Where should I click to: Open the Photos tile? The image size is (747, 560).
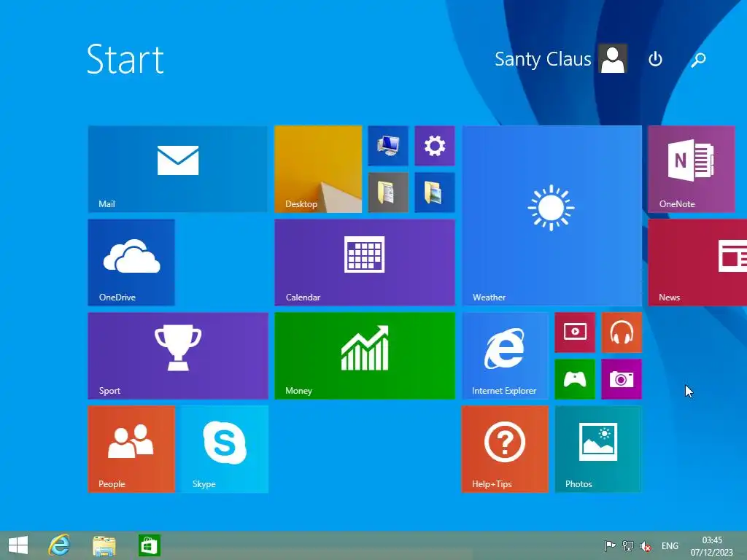click(x=598, y=449)
